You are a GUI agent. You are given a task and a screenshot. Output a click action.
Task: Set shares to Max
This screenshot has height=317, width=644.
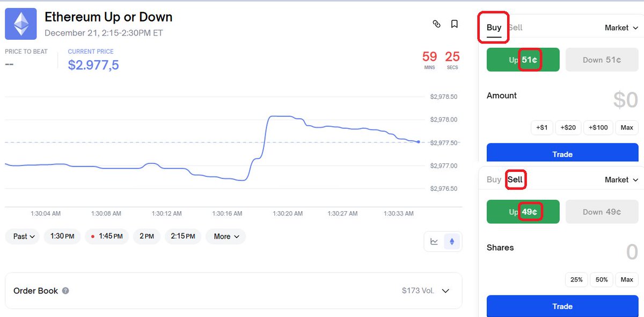tap(627, 279)
